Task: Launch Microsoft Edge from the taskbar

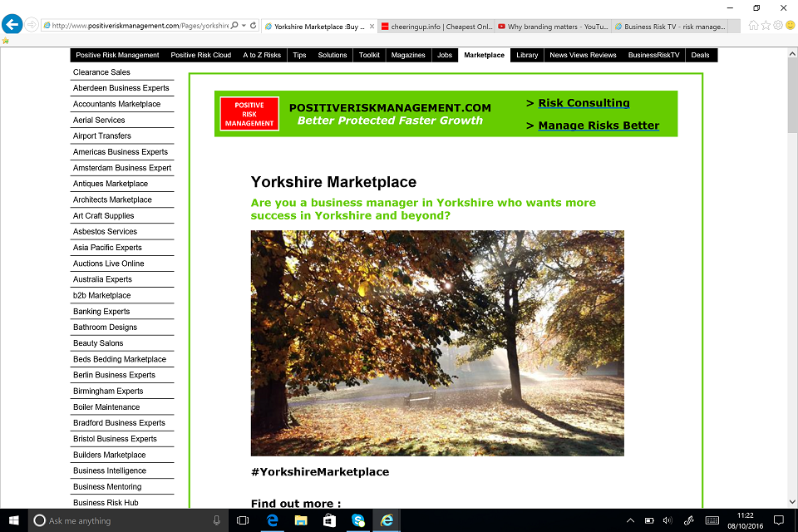Action: [x=272, y=520]
